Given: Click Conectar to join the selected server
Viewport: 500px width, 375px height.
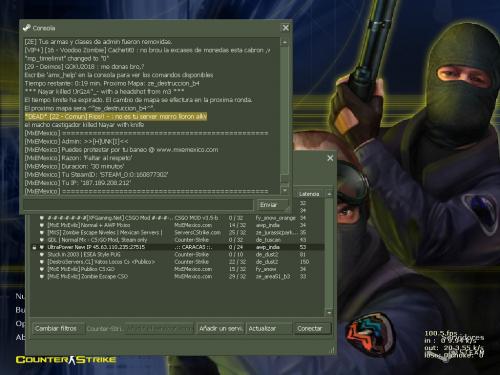Looking at the screenshot, I should click(x=312, y=329).
